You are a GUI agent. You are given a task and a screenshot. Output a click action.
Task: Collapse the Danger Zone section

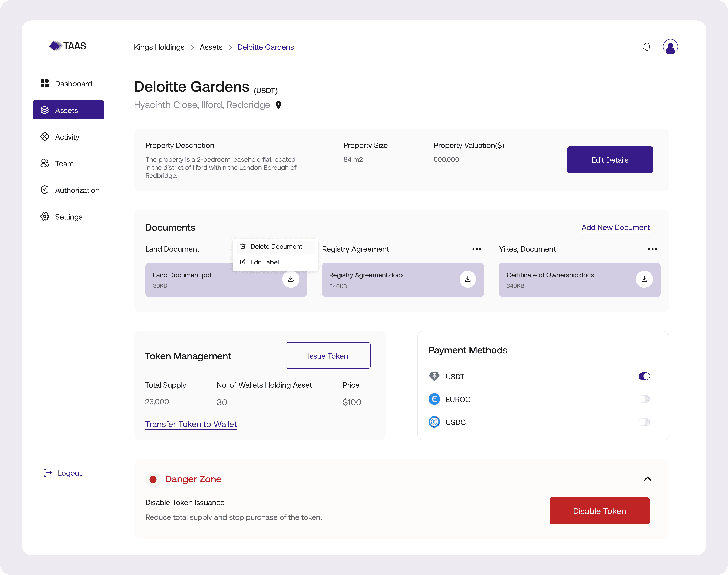click(647, 479)
